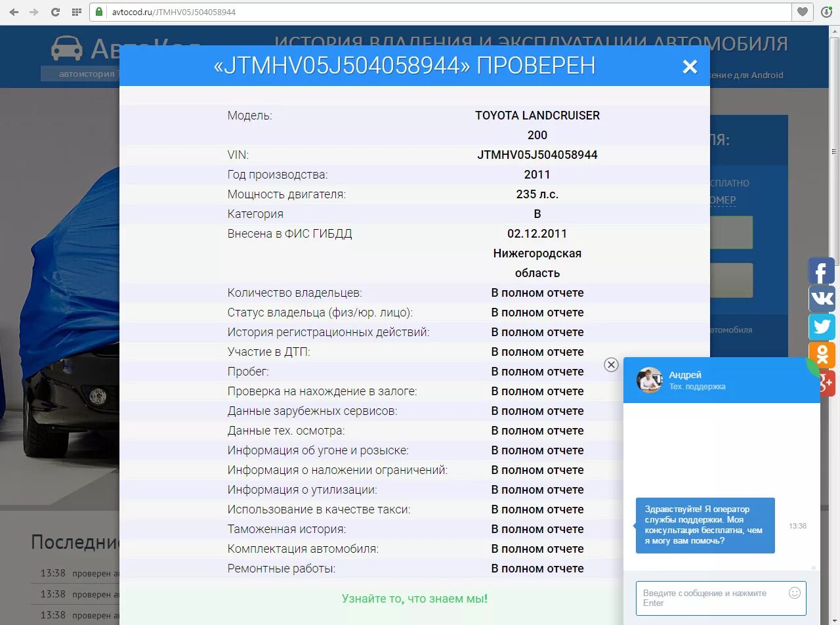
Task: Click production year 2011
Action: 537,175
